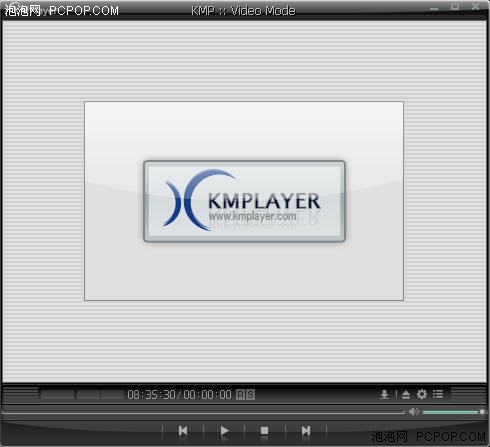Viewport: 490px width, 447px height.
Task: Click the www.kmplayer.com link text
Action: pos(252,216)
